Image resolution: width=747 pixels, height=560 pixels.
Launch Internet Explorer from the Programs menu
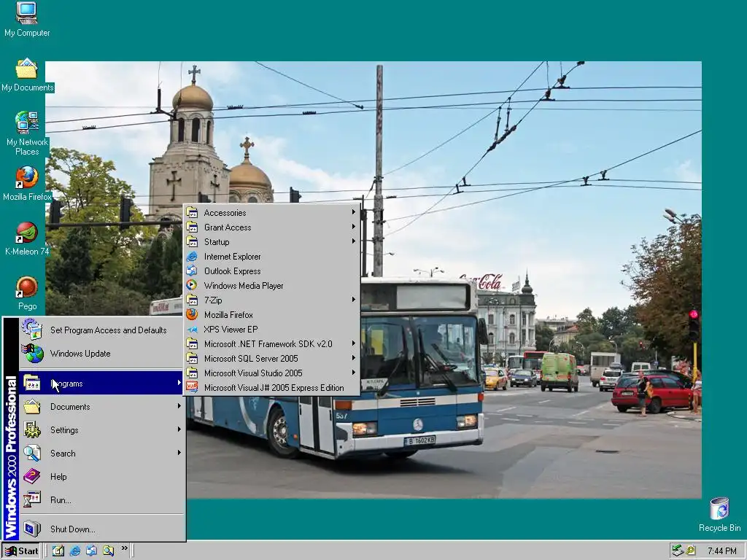point(271,256)
